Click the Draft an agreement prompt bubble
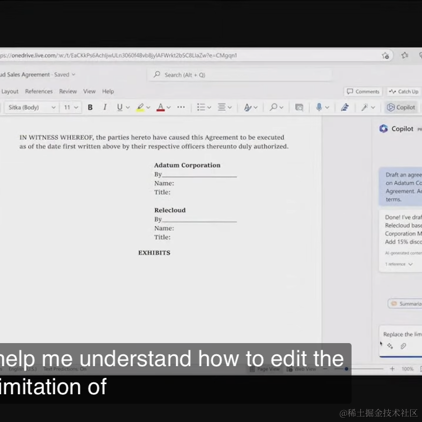The height and width of the screenshot is (422, 422). pos(401,187)
